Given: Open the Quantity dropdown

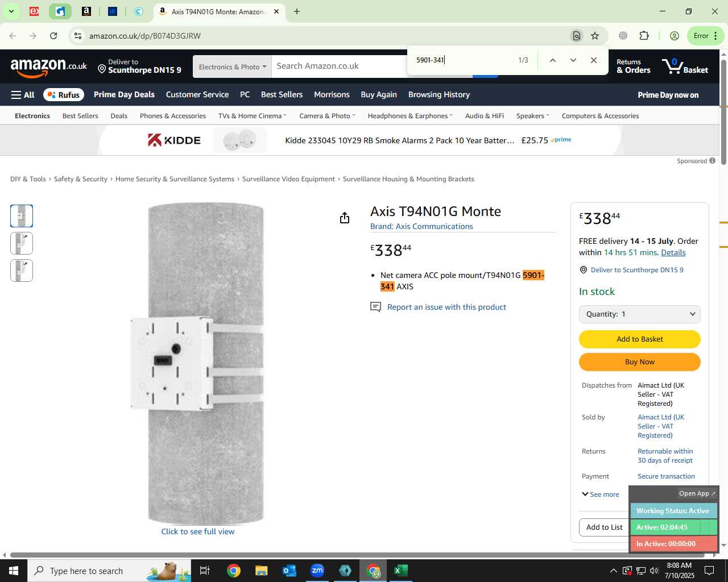Looking at the screenshot, I should point(639,314).
